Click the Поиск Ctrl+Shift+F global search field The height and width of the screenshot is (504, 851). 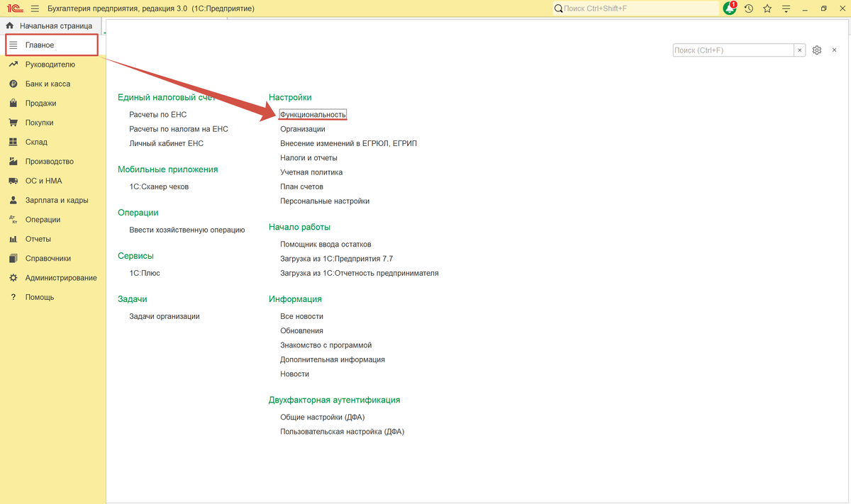pos(635,9)
